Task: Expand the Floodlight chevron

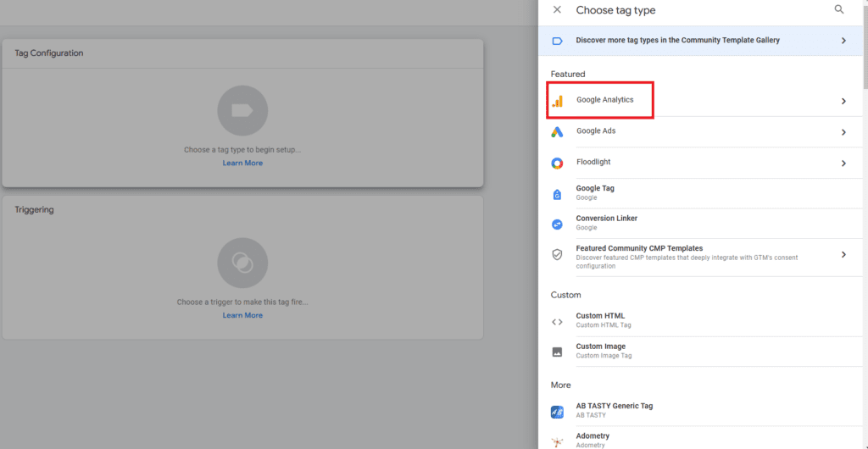Action: (x=843, y=164)
